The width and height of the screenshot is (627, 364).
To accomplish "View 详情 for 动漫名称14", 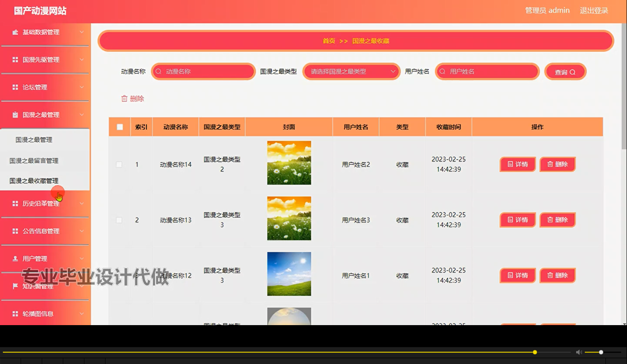I will pos(518,164).
